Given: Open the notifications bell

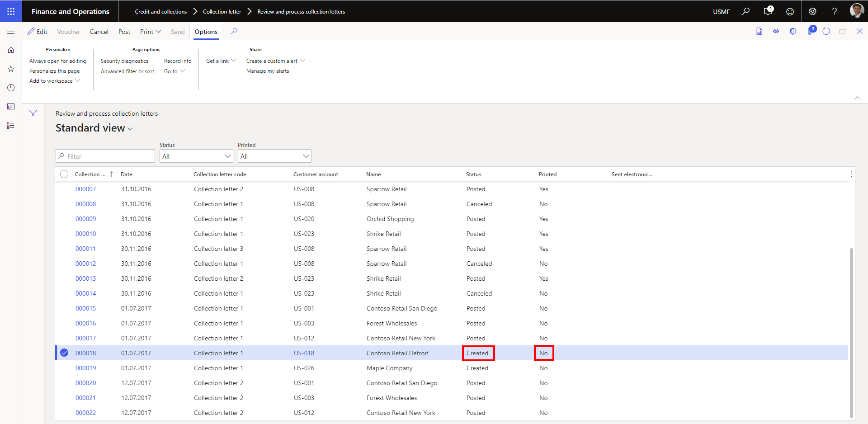Looking at the screenshot, I should [x=768, y=11].
